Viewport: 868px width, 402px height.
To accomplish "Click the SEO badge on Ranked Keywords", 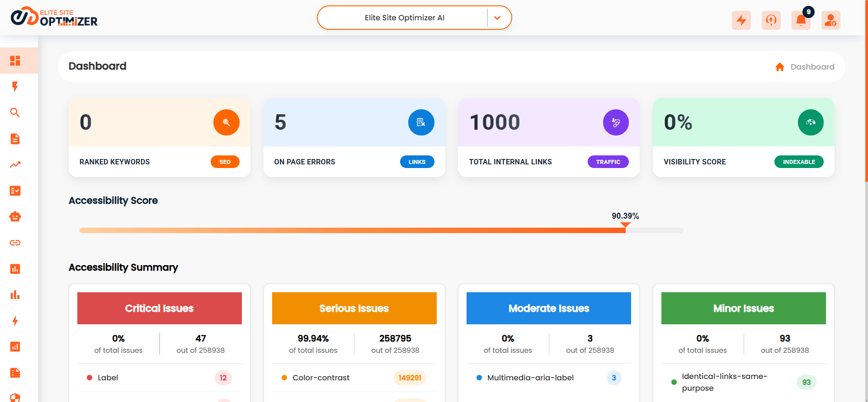I will [225, 162].
